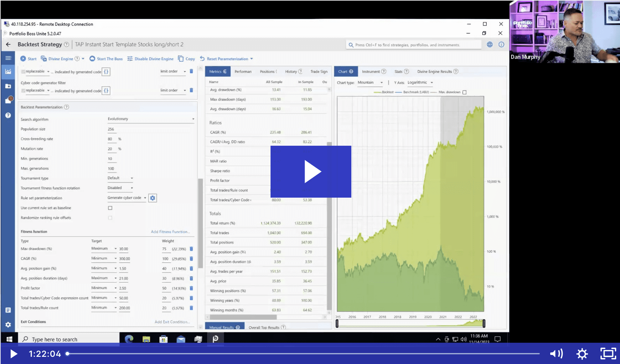The image size is (620, 364).
Task: Open File Explorer from taskbar
Action: pyautogui.click(x=146, y=339)
